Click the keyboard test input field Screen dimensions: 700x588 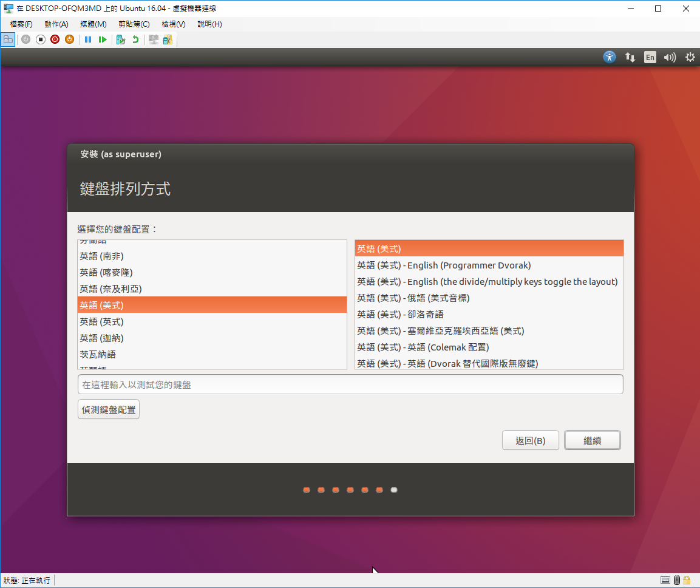pos(350,384)
